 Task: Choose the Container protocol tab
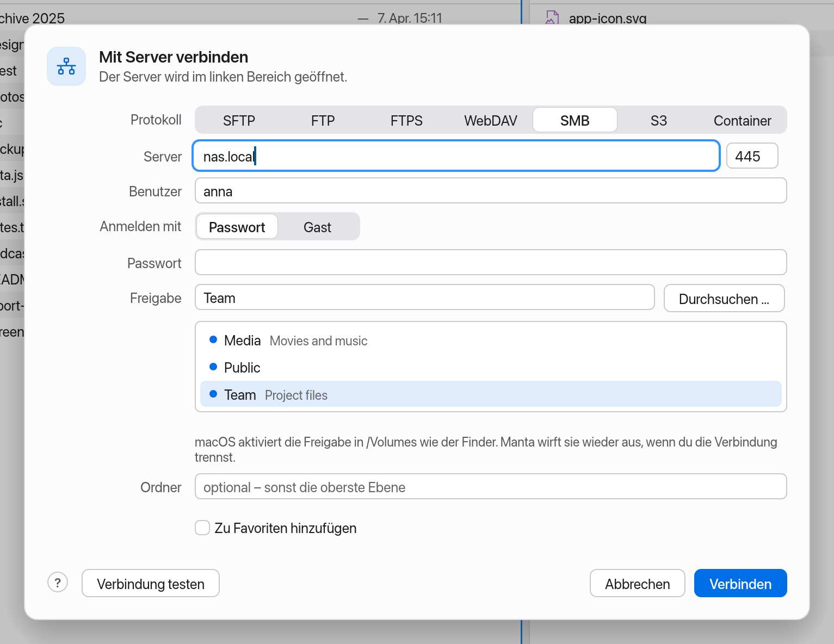point(743,120)
